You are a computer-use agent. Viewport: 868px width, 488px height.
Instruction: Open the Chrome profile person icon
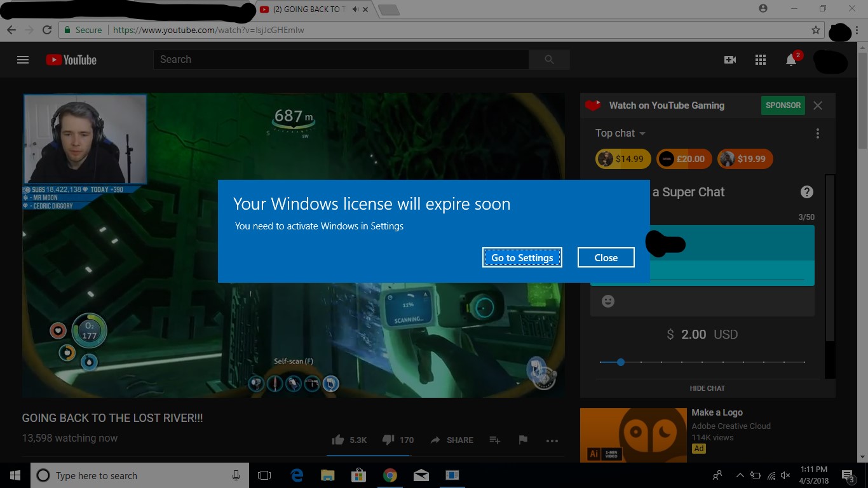coord(763,8)
